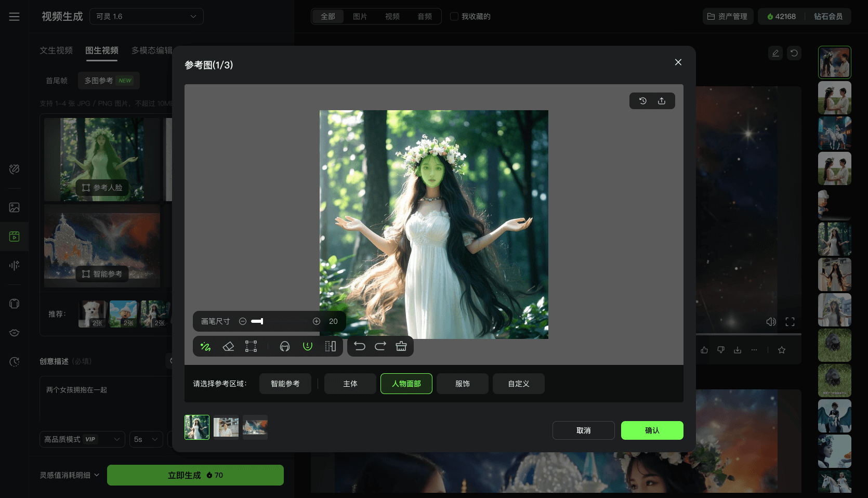Click the 钻石会员 membership button
Screen dimensions: 868x498
click(828, 17)
